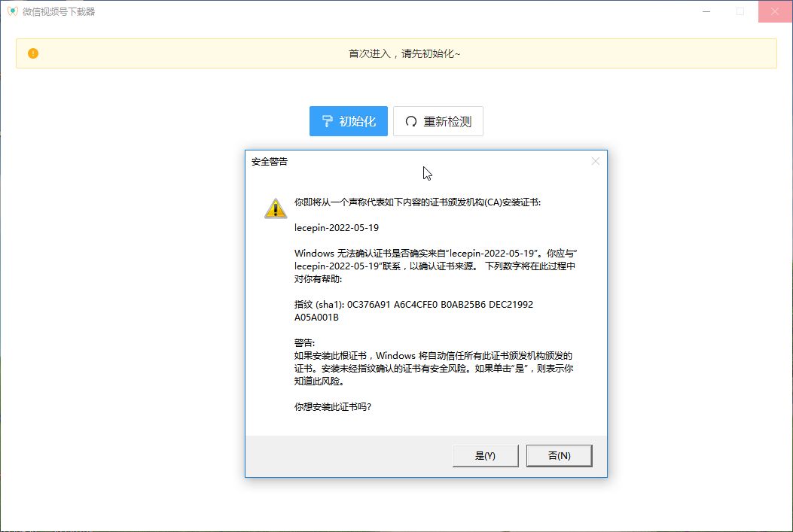Image resolution: width=793 pixels, height=532 pixels.
Task: Click the orange exclamation icon in notice banner
Action: tap(33, 53)
